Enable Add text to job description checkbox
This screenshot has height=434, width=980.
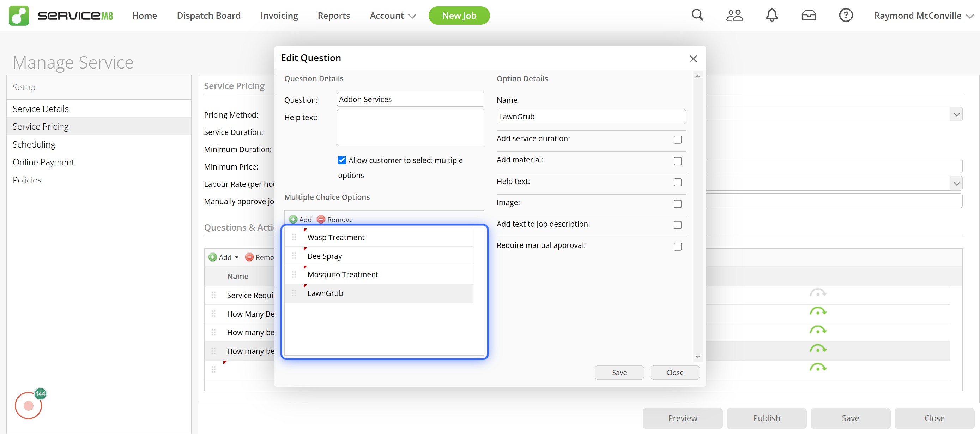678,225
